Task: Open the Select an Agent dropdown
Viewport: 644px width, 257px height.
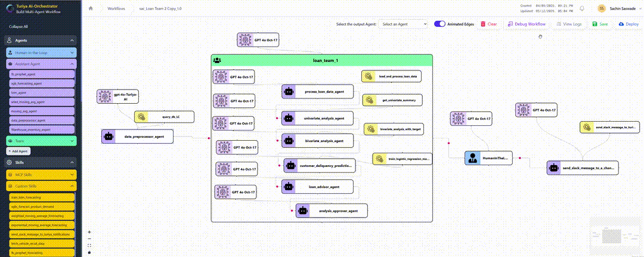Action: tap(403, 24)
